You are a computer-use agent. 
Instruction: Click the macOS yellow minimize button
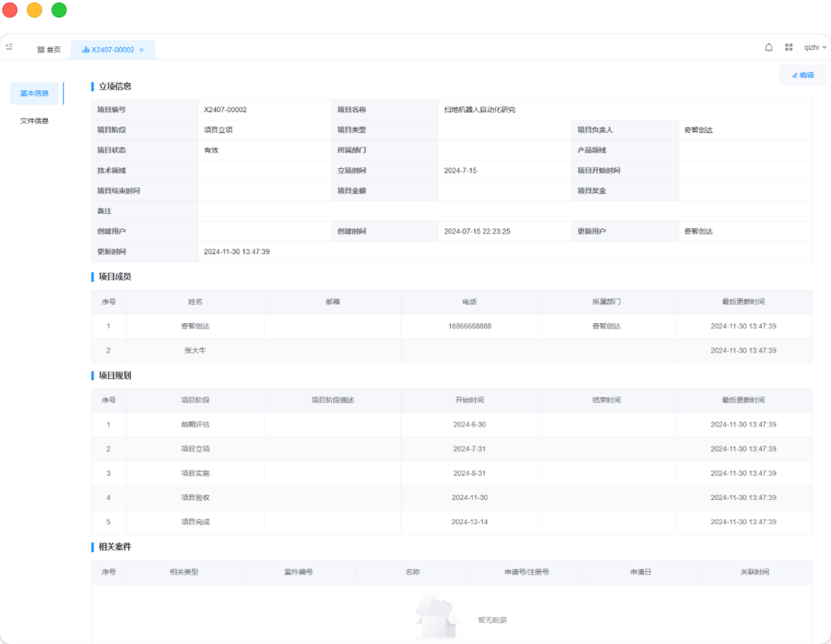35,10
